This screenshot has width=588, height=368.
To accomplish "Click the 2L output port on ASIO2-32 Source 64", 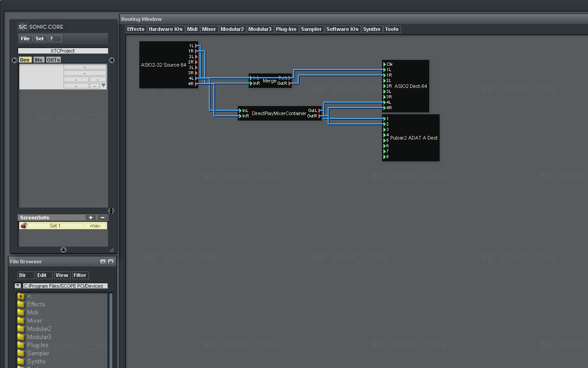I will [196, 57].
